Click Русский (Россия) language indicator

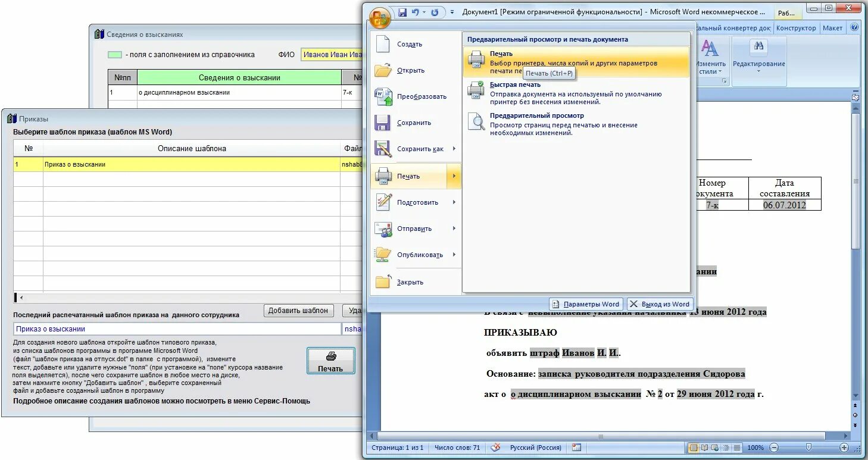pos(535,448)
